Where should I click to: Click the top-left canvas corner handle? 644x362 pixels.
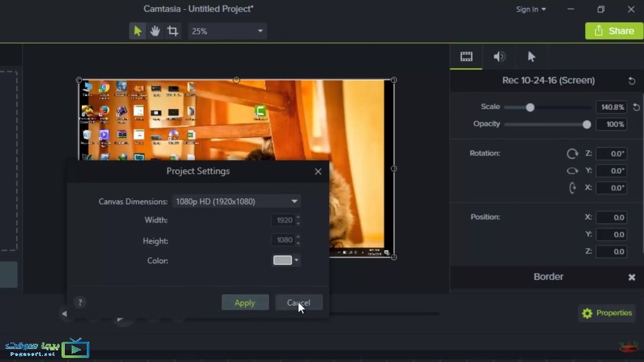79,80
